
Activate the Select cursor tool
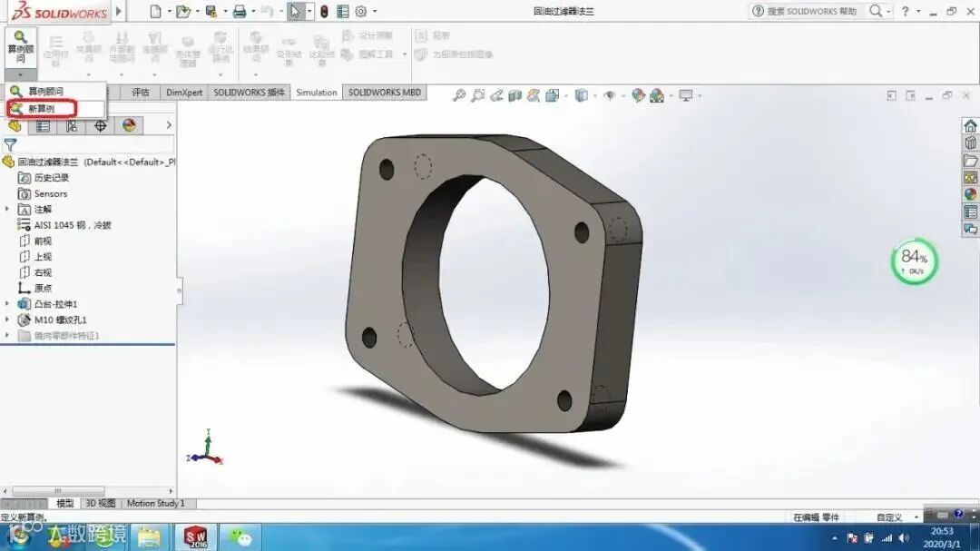click(294, 11)
